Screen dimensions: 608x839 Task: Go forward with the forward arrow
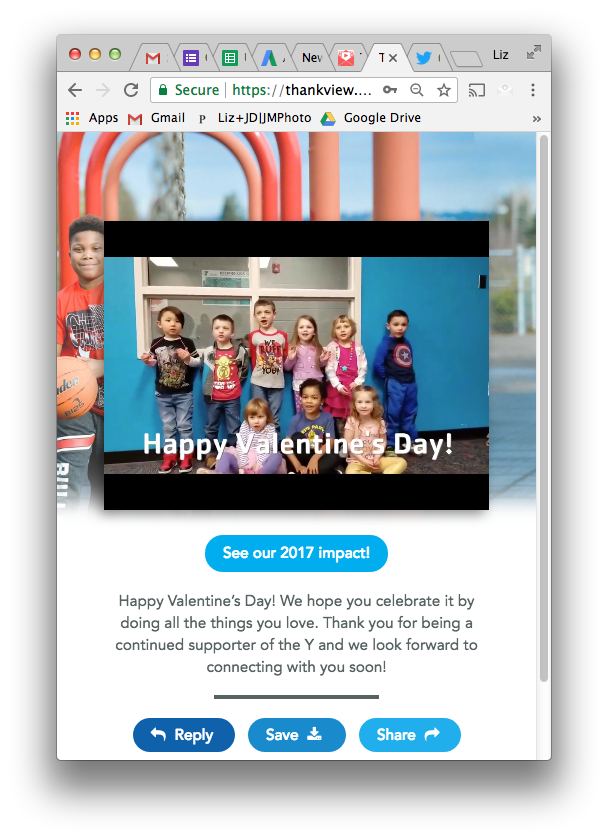pos(103,90)
